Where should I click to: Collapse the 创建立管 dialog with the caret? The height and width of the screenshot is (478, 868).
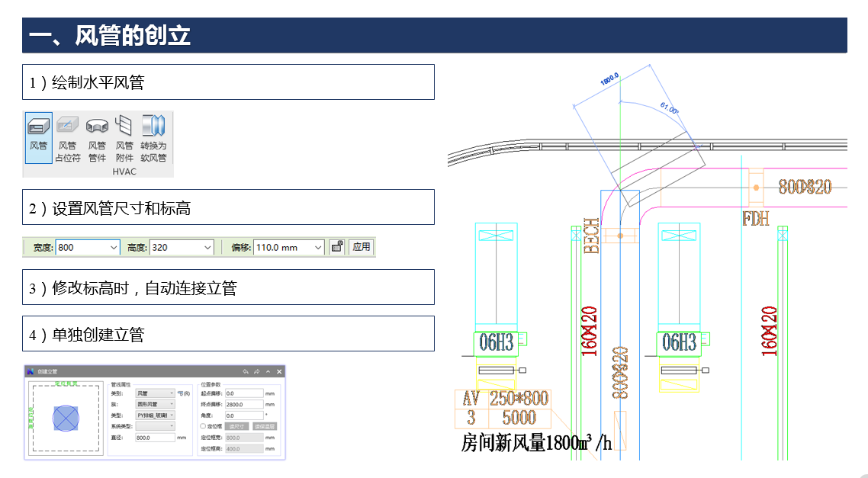(268, 371)
